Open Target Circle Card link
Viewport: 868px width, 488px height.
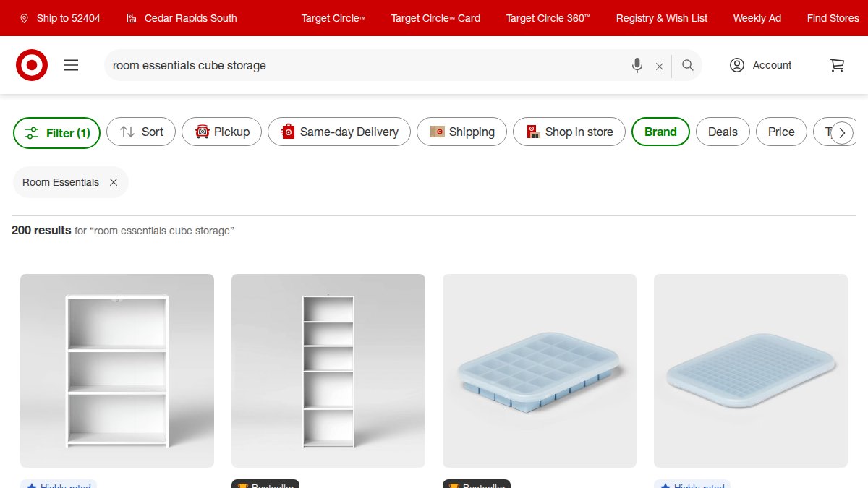coord(435,18)
